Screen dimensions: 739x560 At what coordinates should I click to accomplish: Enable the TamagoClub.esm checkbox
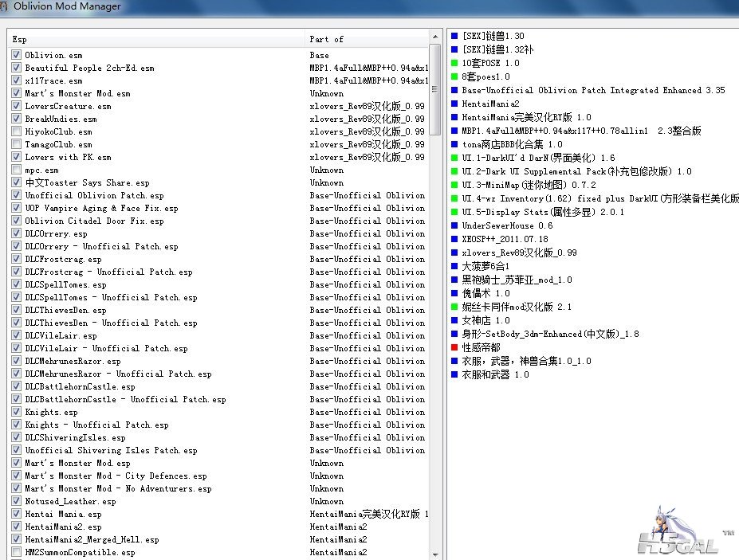tap(17, 144)
